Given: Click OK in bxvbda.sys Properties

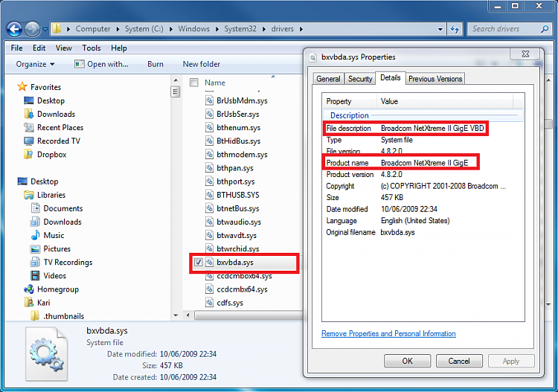Looking at the screenshot, I should pos(407,361).
